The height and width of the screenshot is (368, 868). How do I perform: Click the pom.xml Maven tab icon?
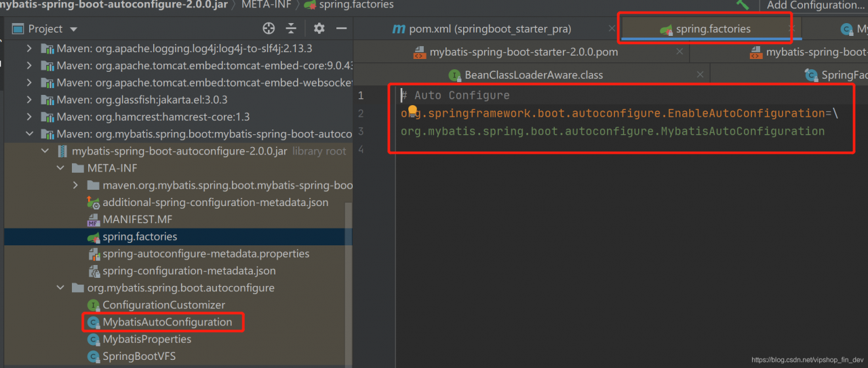click(399, 29)
